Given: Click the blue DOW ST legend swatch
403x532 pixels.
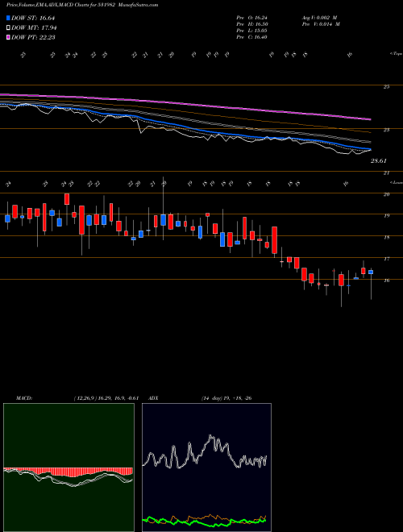Looking at the screenshot, I should [x=9, y=18].
